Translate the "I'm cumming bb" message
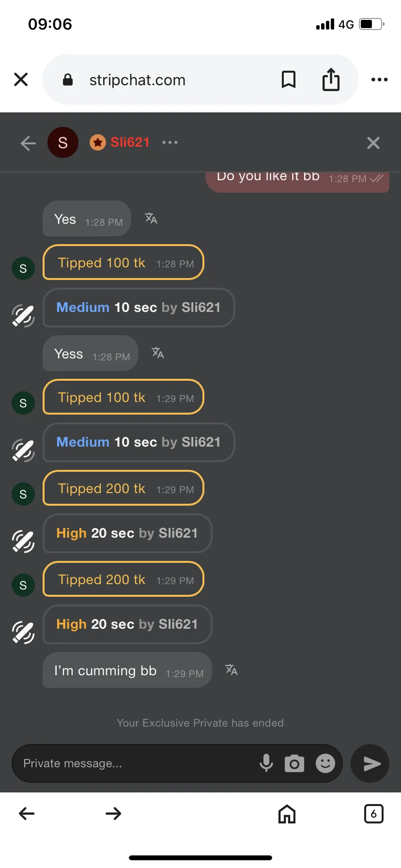This screenshot has width=401, height=868. click(x=231, y=670)
